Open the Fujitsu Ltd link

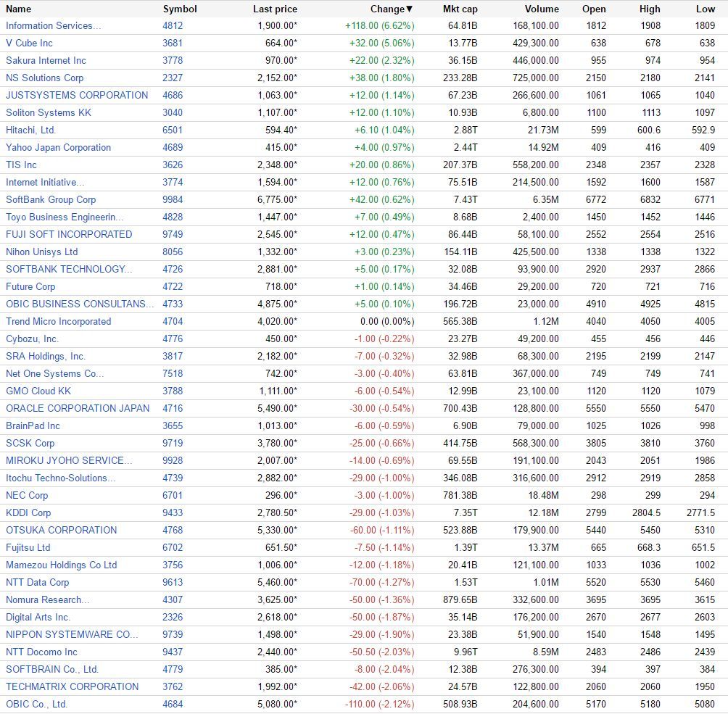coord(28,548)
